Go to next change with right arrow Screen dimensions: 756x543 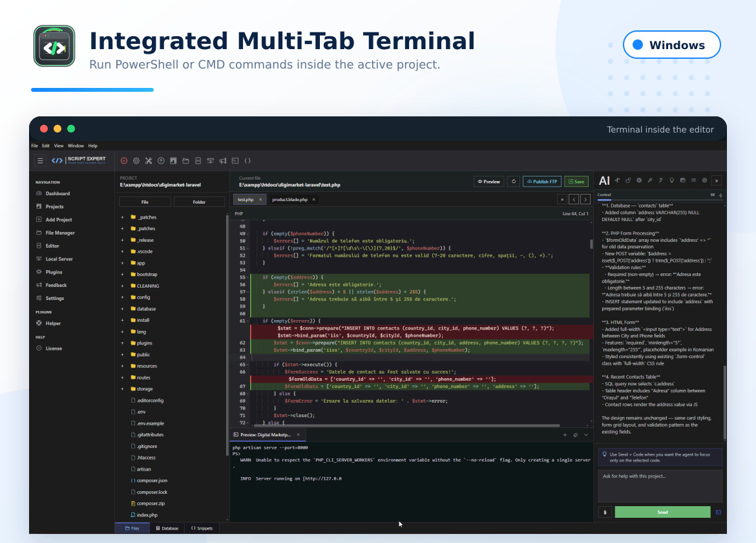(x=585, y=199)
